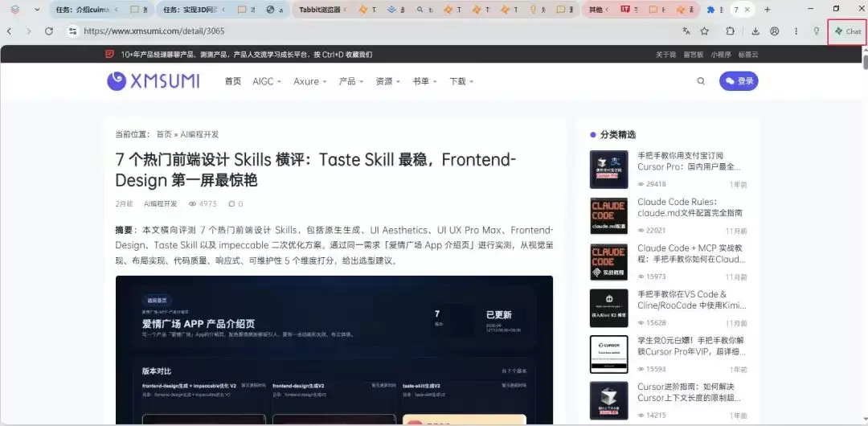The height and width of the screenshot is (426, 868).
Task: Open the browser three-dot menu
Action: tap(796, 31)
